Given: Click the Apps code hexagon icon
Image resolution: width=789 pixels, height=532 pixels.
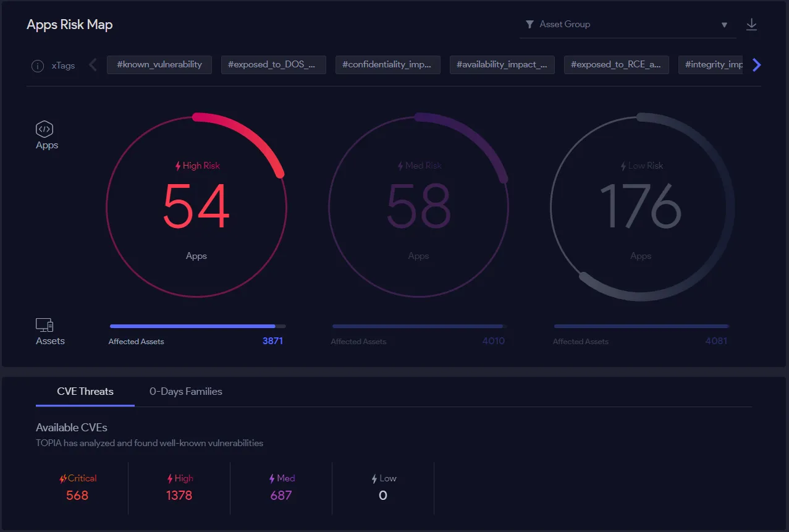Looking at the screenshot, I should [44, 129].
